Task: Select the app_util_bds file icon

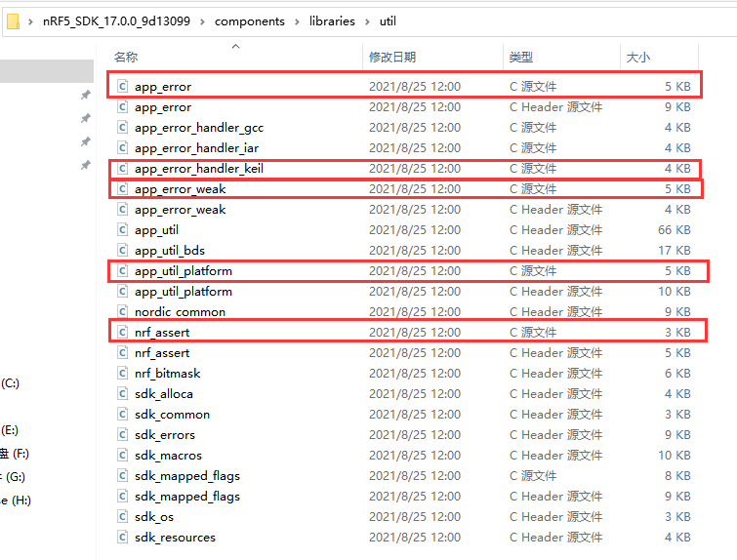Action: point(122,251)
